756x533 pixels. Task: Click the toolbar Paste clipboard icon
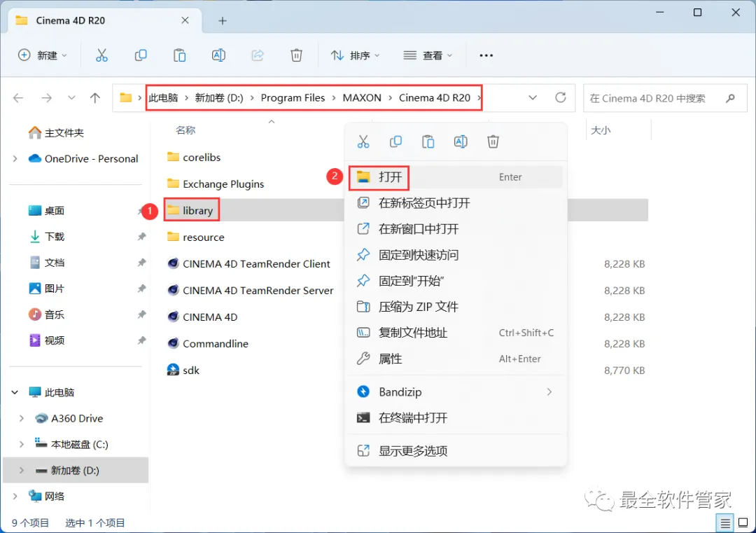click(x=179, y=55)
